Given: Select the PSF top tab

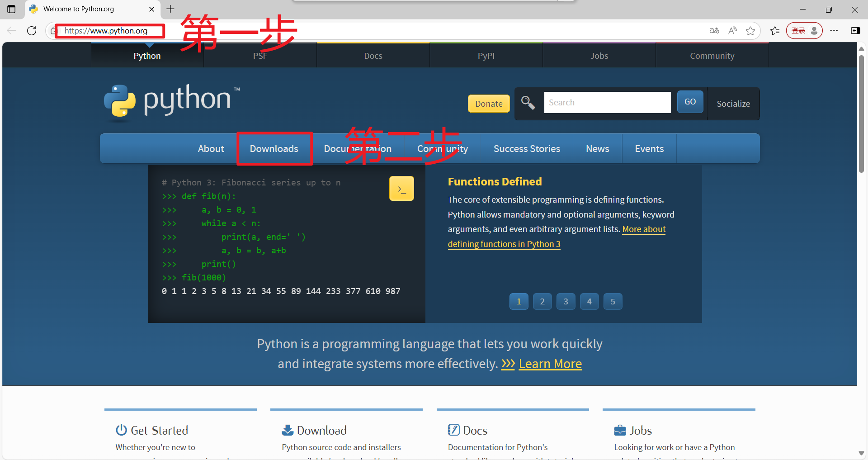Looking at the screenshot, I should point(260,56).
